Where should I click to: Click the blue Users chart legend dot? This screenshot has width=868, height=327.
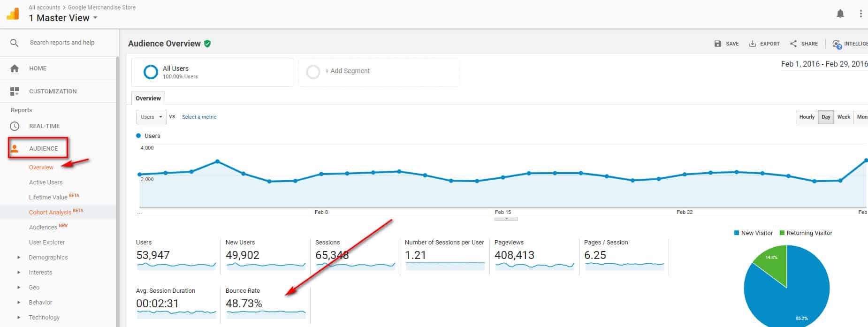coord(138,136)
